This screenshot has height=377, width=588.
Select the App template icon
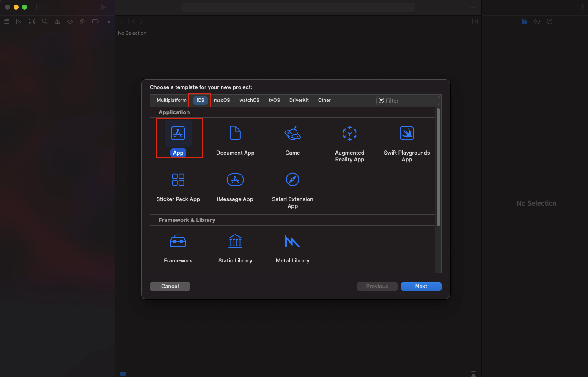178,134
